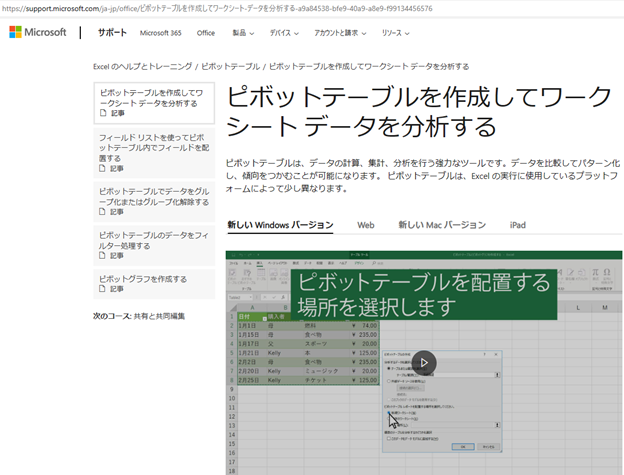Viewport: 624px width, 475px height.
Task: Open the サポート link in header
Action: pyautogui.click(x=112, y=33)
